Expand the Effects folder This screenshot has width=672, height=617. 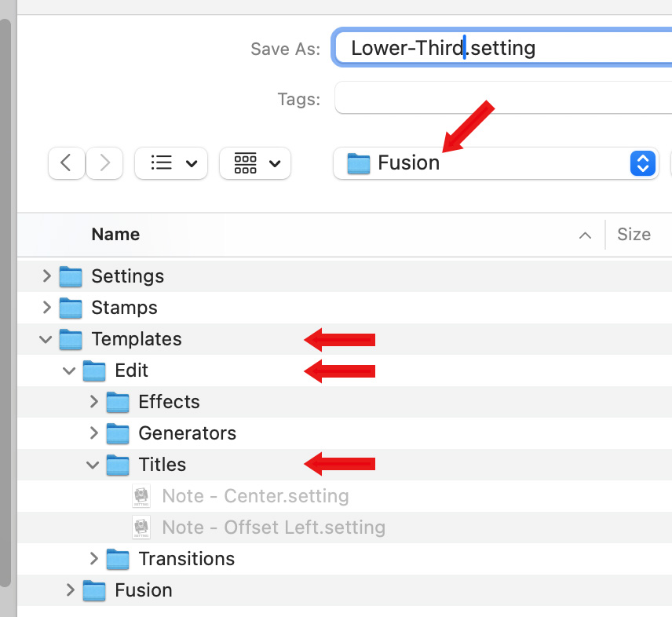point(93,402)
